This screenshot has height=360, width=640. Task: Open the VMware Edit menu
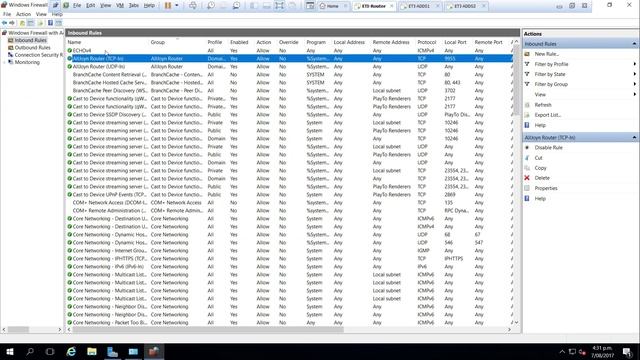point(91,6)
